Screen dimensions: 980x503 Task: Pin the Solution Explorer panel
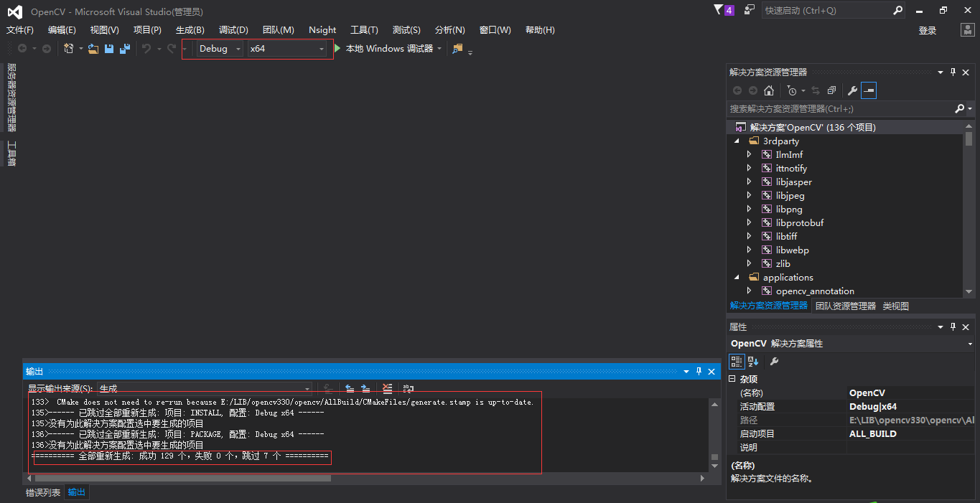[x=953, y=72]
